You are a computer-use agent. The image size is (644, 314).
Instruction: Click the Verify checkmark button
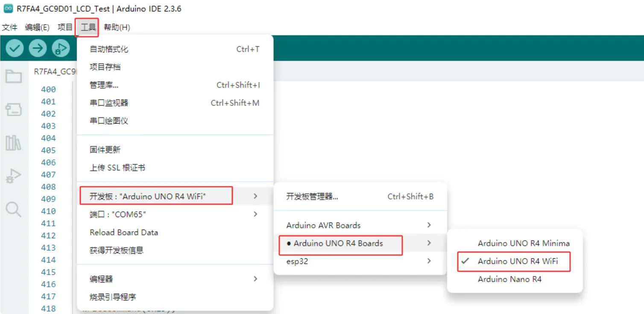pyautogui.click(x=15, y=48)
